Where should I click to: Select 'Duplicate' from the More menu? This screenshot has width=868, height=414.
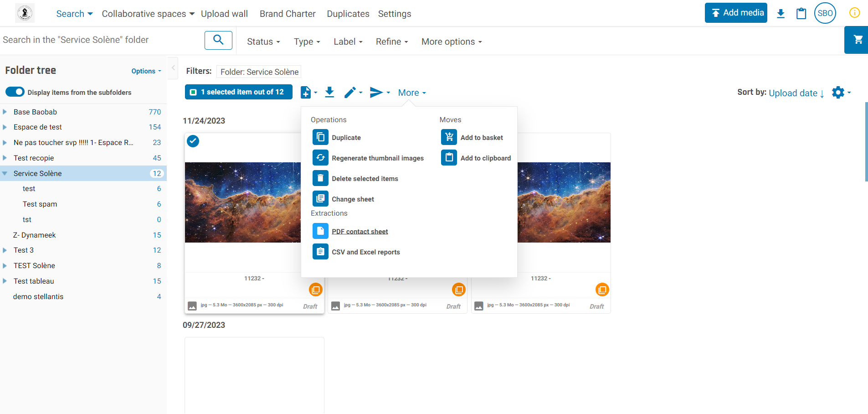point(346,137)
